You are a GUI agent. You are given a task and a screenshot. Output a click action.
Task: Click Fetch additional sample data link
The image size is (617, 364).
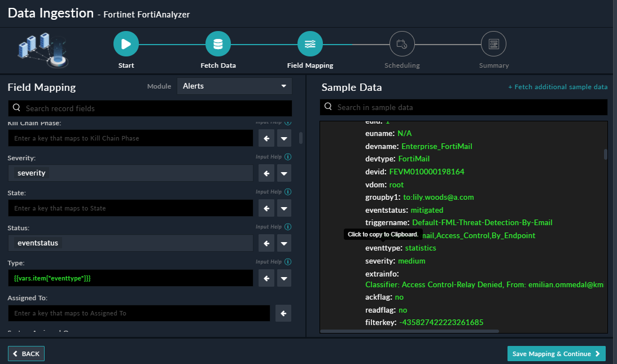pos(558,86)
